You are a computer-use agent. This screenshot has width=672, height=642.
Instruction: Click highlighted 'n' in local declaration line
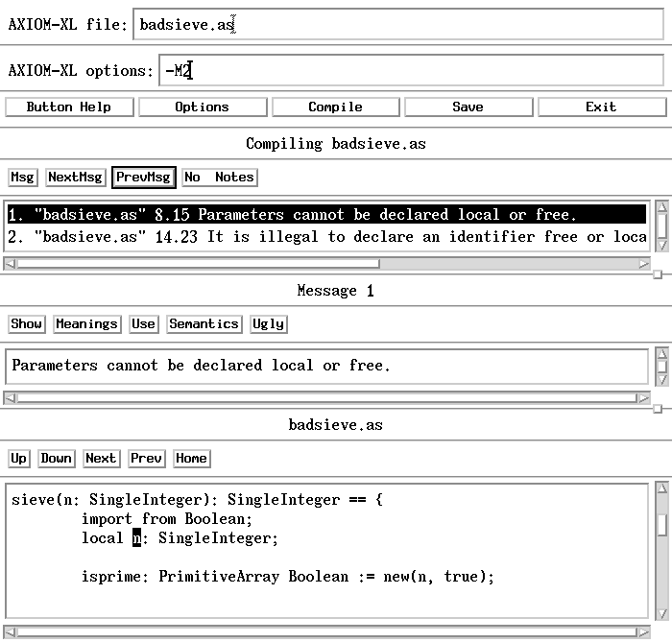click(x=136, y=538)
